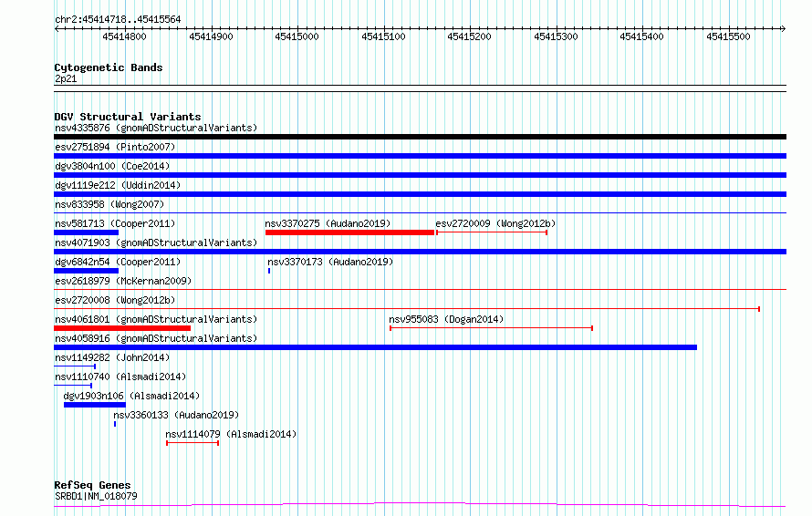812x516 pixels.
Task: Click the blue bar under nsv581713
Action: click(x=86, y=232)
